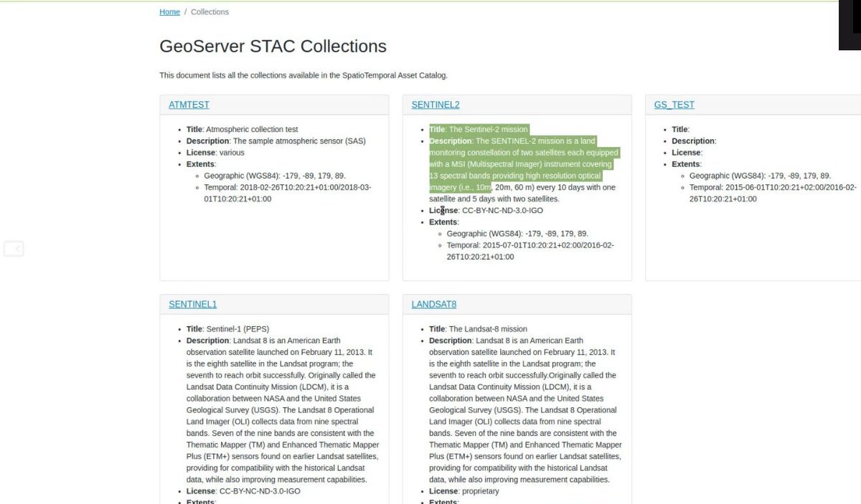Open the SENTINEL1 collection link
This screenshot has height=504, width=861.
192,304
